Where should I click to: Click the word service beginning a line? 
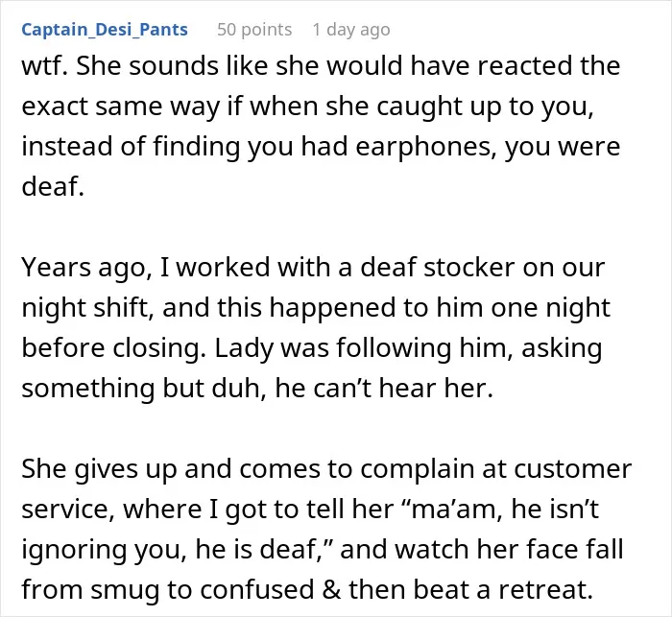68,509
